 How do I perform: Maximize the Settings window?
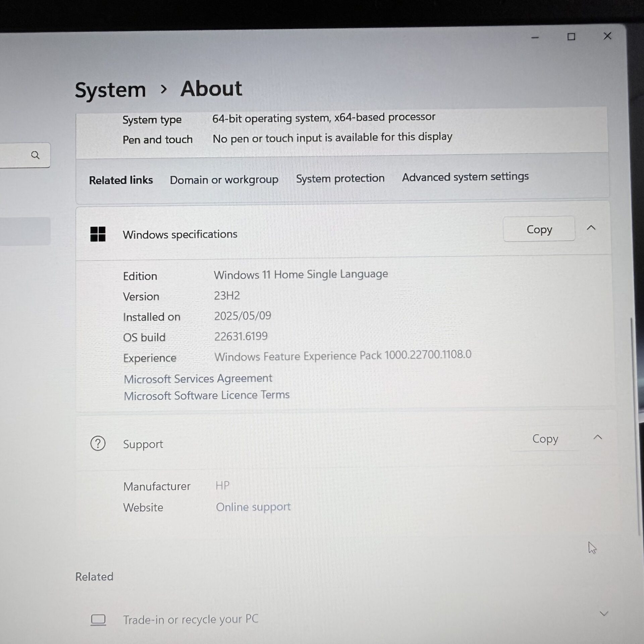click(571, 37)
